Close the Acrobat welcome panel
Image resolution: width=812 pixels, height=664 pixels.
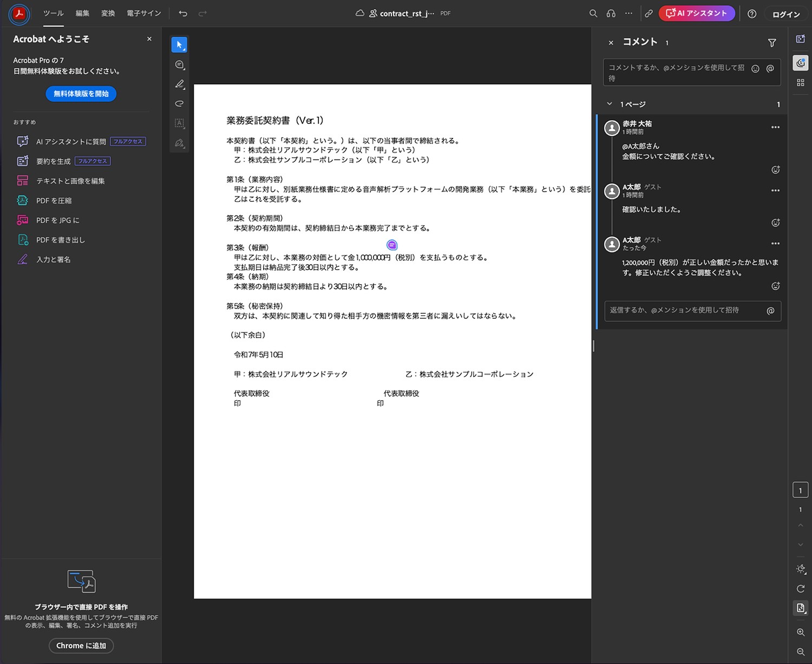149,39
